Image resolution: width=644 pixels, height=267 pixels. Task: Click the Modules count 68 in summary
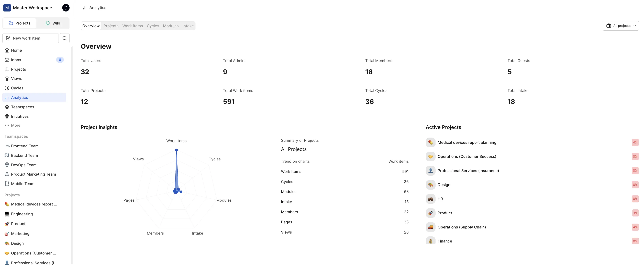click(x=406, y=192)
